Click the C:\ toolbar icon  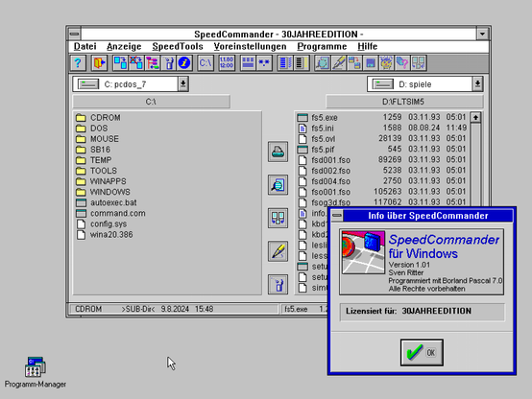(x=206, y=63)
